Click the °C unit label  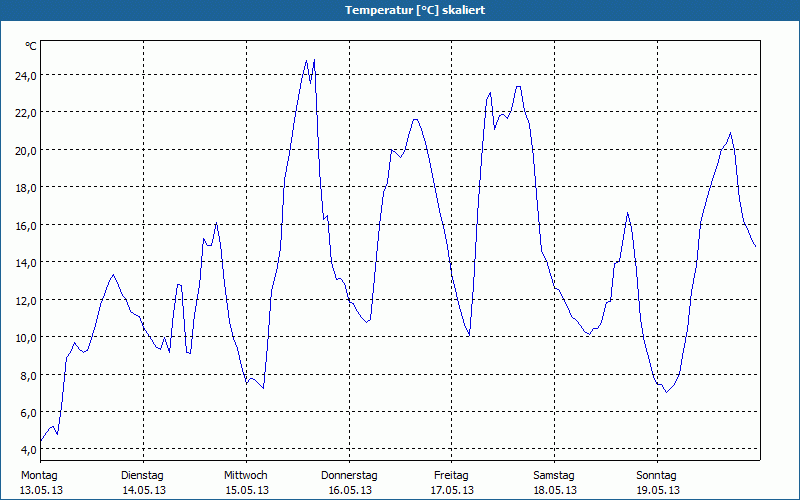point(31,46)
